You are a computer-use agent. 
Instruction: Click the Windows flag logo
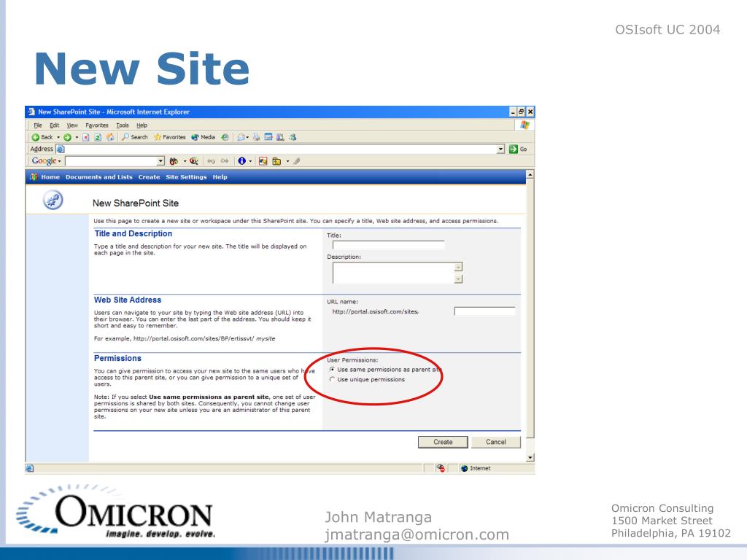(525, 125)
